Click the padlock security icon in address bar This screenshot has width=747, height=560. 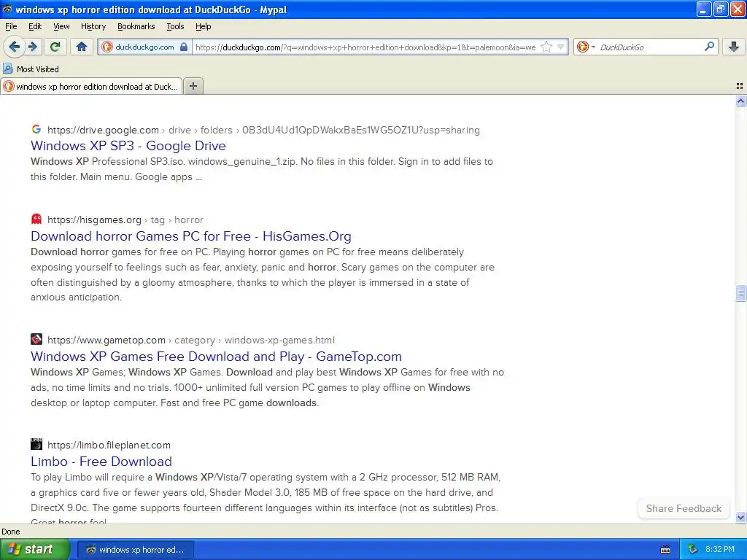point(183,47)
